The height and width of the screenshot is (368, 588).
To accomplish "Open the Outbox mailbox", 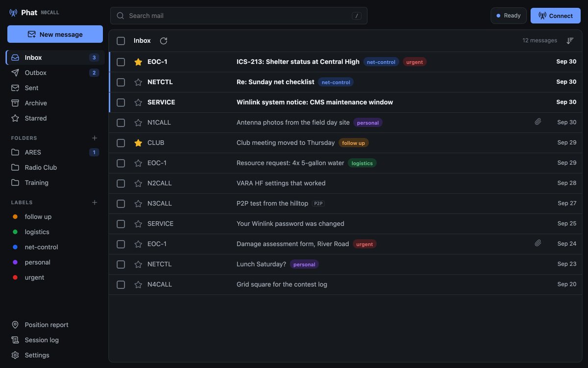I will tap(55, 73).
